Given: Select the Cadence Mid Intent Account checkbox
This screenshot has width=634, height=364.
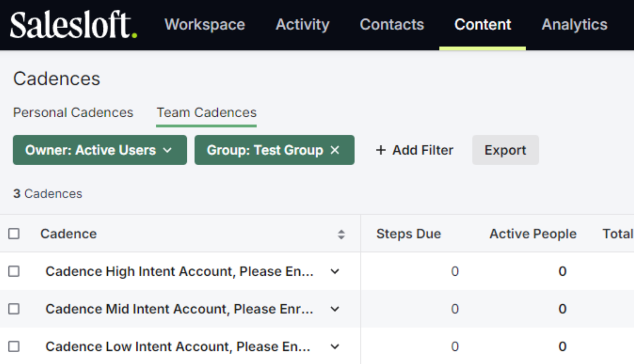Looking at the screenshot, I should [x=14, y=309].
